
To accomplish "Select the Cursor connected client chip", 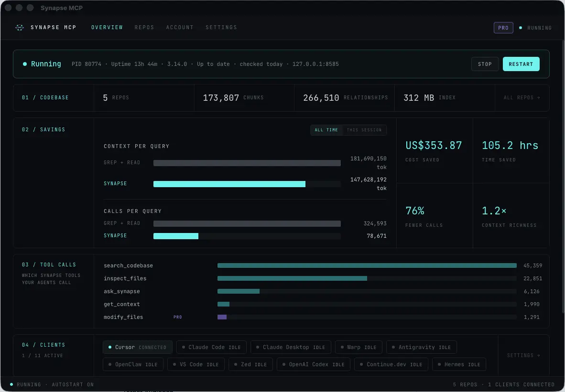I will coord(137,348).
